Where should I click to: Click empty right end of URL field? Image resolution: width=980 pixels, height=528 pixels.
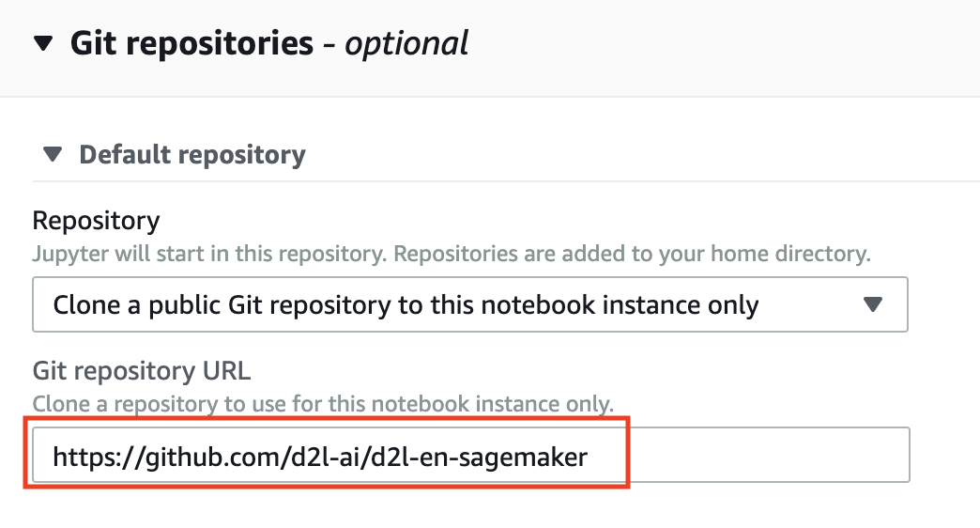click(x=770, y=457)
